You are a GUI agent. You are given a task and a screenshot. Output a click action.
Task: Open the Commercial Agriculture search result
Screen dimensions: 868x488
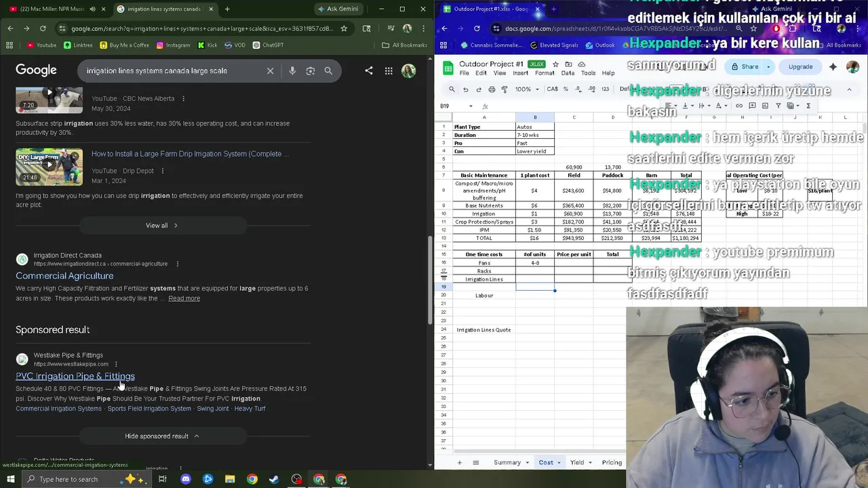64,276
